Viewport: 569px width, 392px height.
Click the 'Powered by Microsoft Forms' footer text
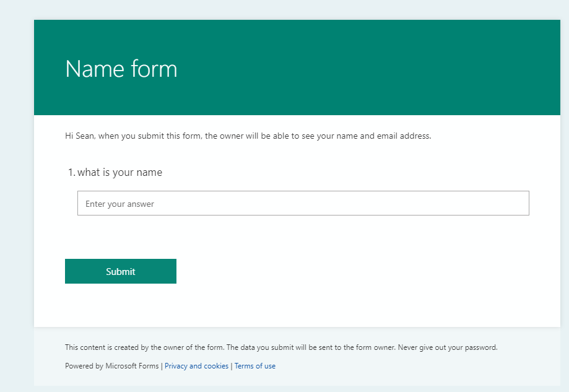point(113,365)
